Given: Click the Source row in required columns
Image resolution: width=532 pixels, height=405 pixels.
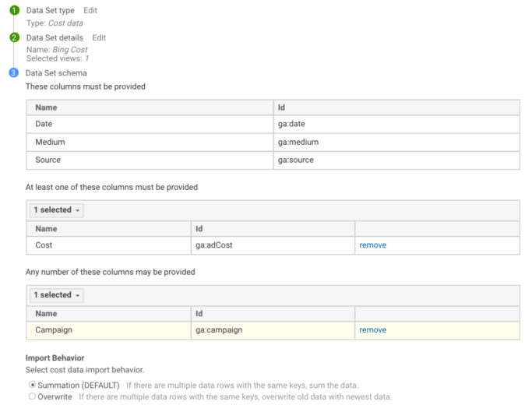Looking at the screenshot, I should tap(273, 160).
